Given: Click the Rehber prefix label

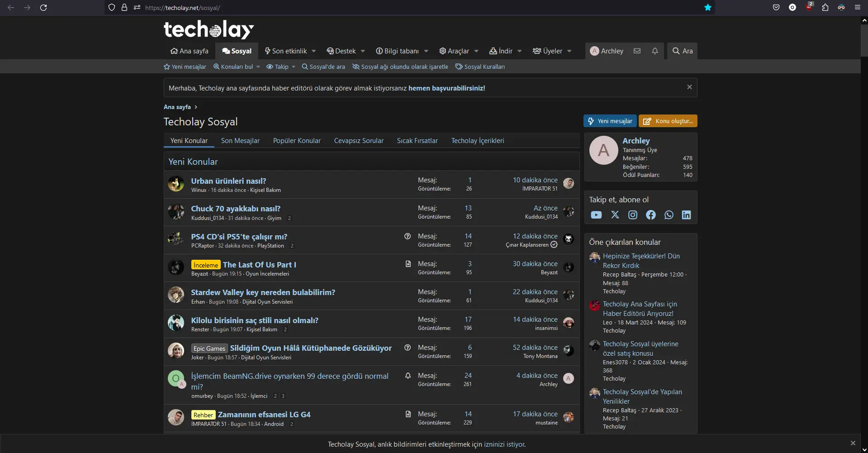Looking at the screenshot, I should click(204, 415).
